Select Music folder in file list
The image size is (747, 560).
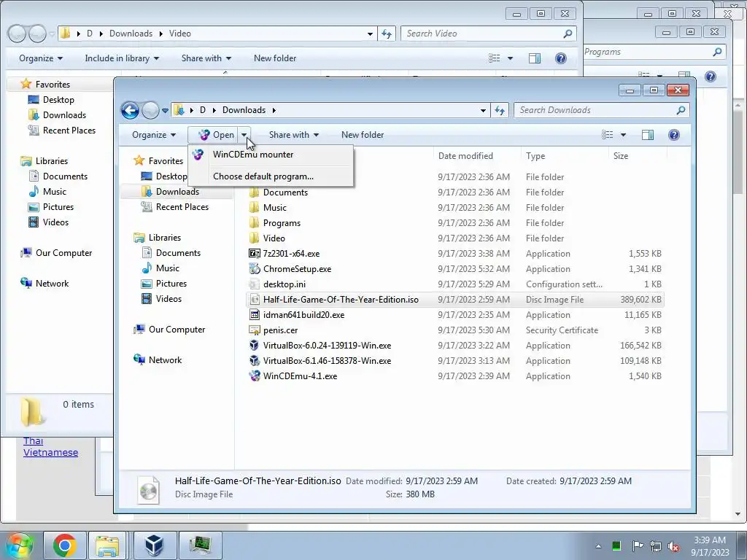275,208
